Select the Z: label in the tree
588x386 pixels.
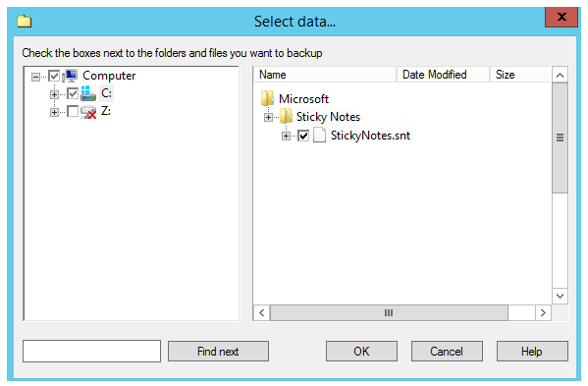106,111
